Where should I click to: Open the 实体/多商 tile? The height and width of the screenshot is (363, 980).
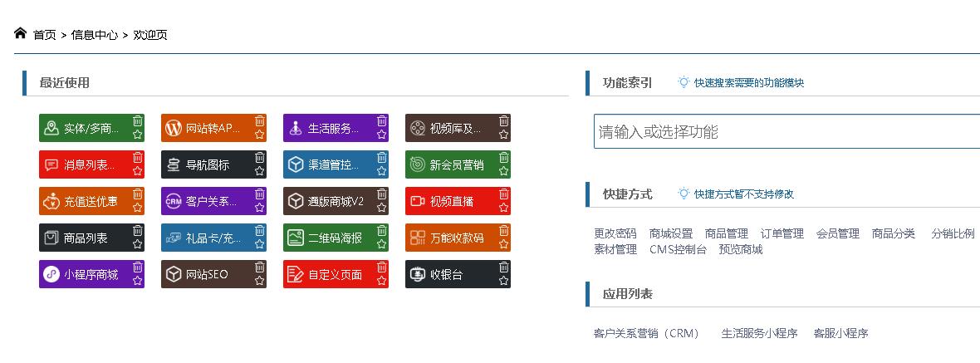[x=92, y=128]
